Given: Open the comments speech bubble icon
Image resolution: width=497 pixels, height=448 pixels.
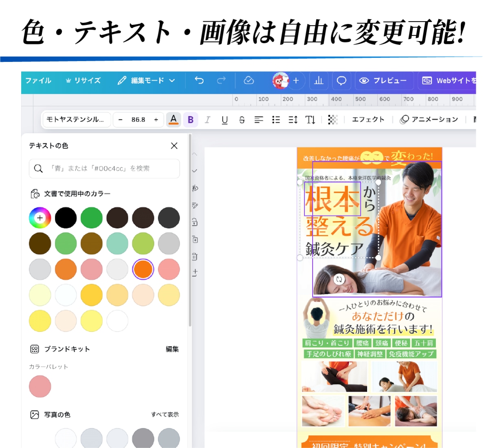Looking at the screenshot, I should tap(341, 81).
